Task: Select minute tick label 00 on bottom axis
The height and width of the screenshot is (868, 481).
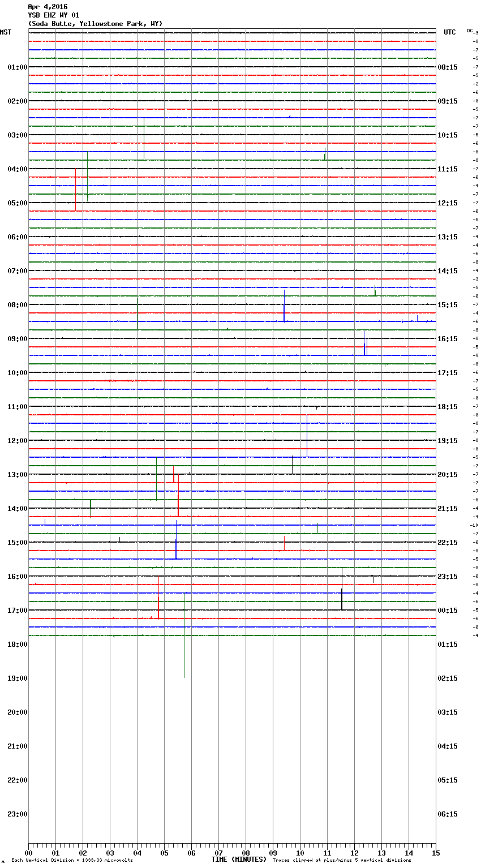Action: coord(28,853)
